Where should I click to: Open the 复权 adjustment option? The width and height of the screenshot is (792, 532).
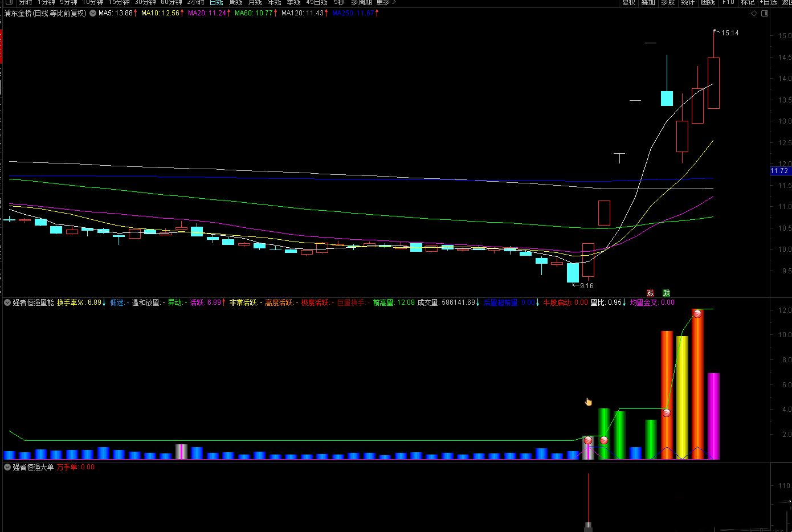click(x=628, y=2)
